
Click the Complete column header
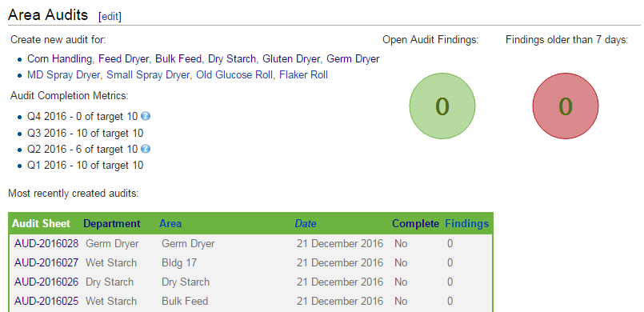[x=416, y=224]
